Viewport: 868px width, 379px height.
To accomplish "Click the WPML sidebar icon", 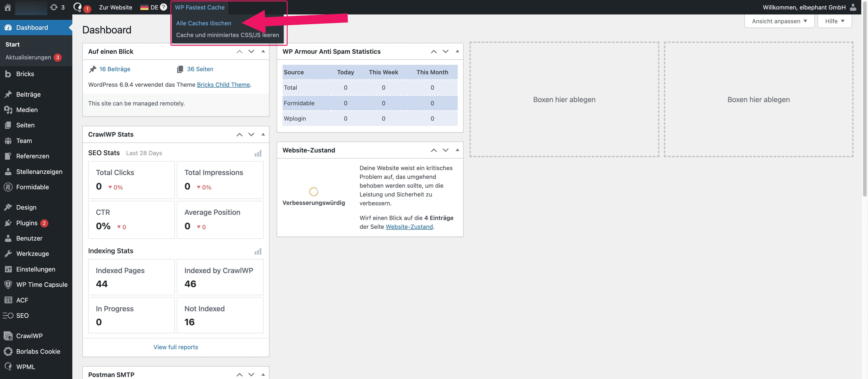I will [x=8, y=367].
